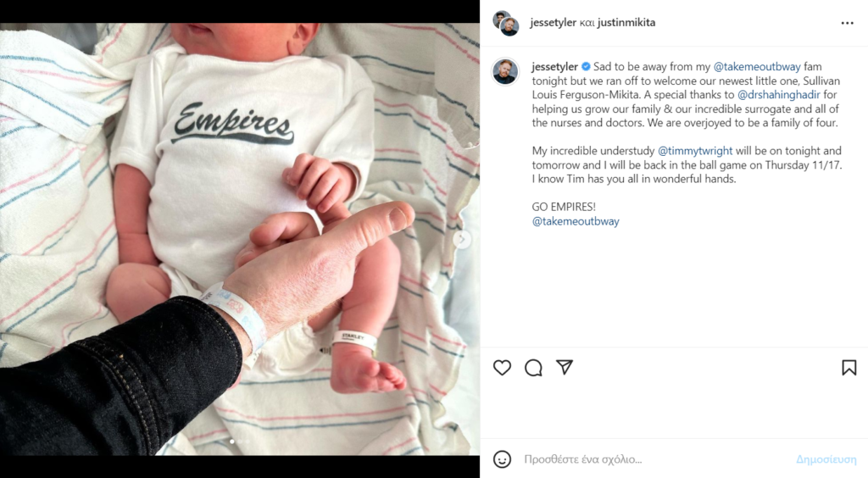This screenshot has width=868, height=478.
Task: Click the jessetyler avatar beside caption
Action: tap(505, 71)
